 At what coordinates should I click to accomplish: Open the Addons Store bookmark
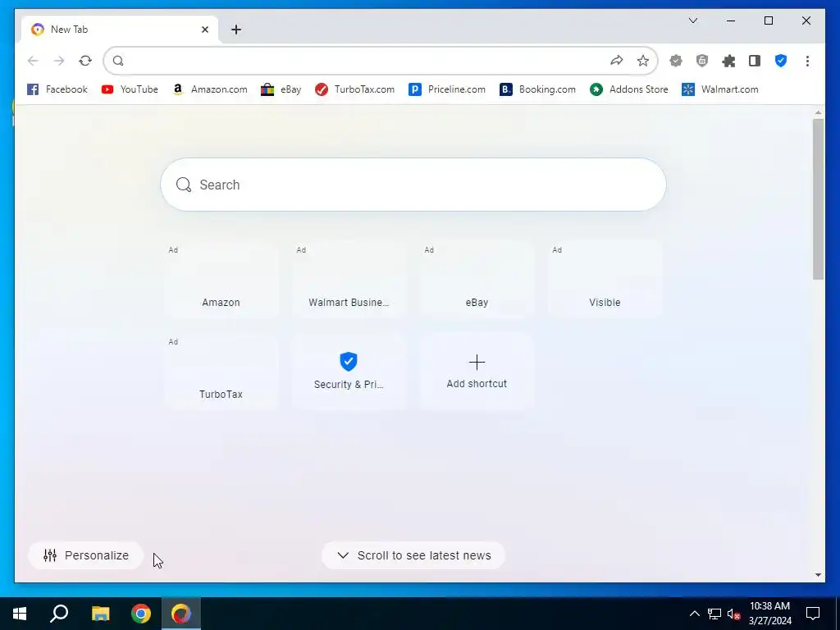tap(629, 89)
